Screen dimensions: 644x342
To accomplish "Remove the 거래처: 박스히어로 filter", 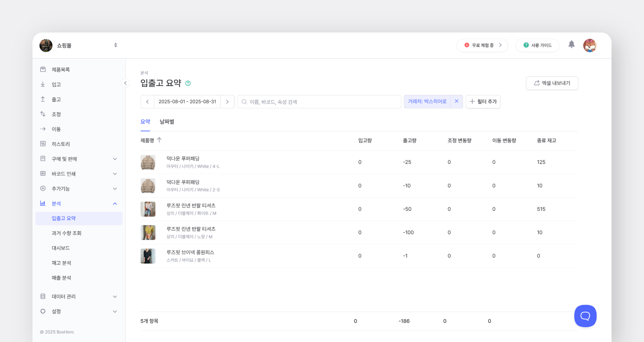I will click(x=457, y=101).
